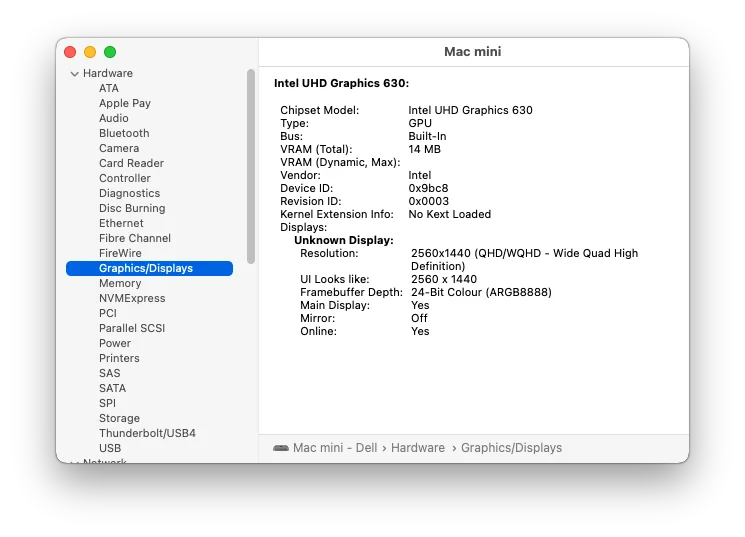Click 'Mac mini - Dell' in path bar
The height and width of the screenshot is (537, 745).
point(335,448)
